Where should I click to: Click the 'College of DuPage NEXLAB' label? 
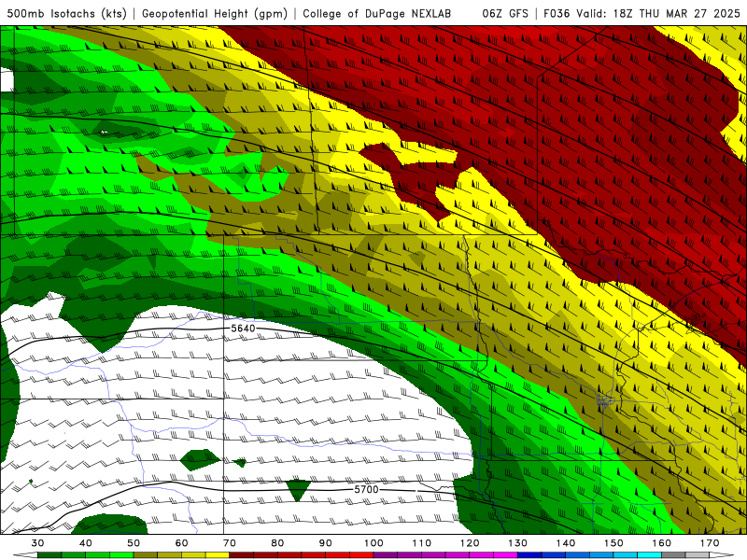(377, 13)
